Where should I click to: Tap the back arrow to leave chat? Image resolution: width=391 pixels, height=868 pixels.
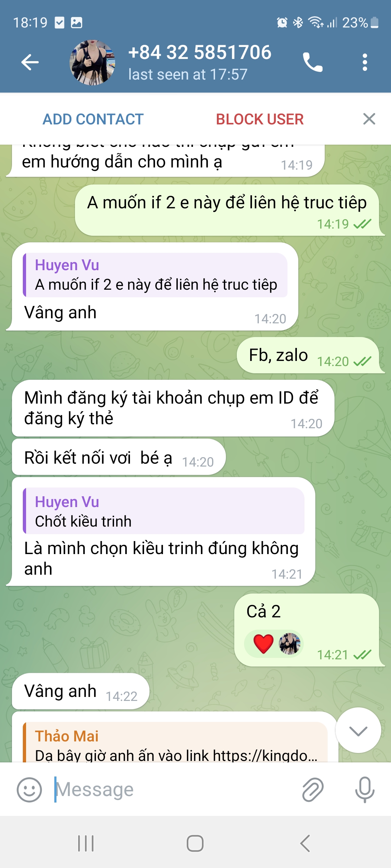[x=30, y=62]
